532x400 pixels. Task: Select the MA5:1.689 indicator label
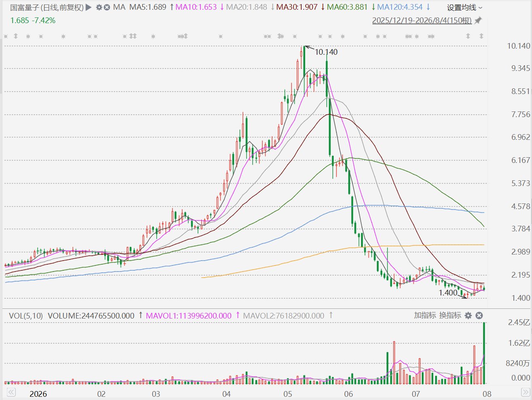click(x=148, y=7)
